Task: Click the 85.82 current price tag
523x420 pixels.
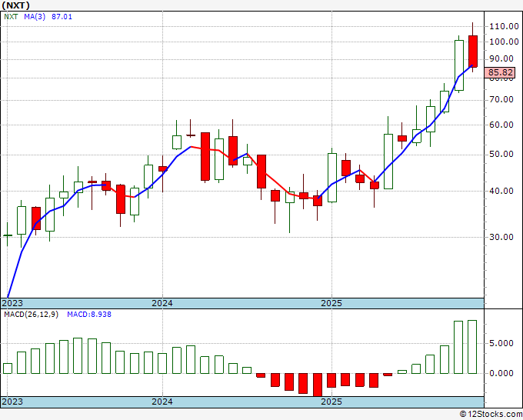Action: tap(500, 72)
